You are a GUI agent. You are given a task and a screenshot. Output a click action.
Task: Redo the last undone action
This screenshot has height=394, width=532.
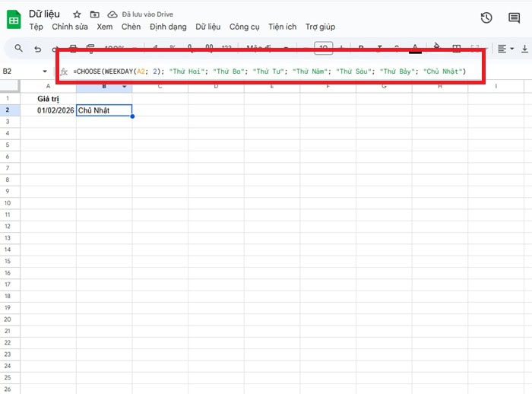pos(55,49)
